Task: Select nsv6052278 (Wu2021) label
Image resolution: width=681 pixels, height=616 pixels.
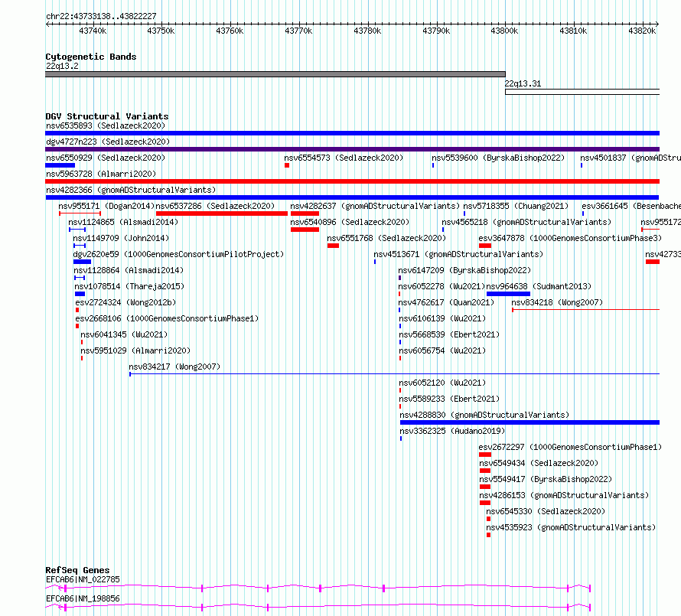Action: (442, 287)
